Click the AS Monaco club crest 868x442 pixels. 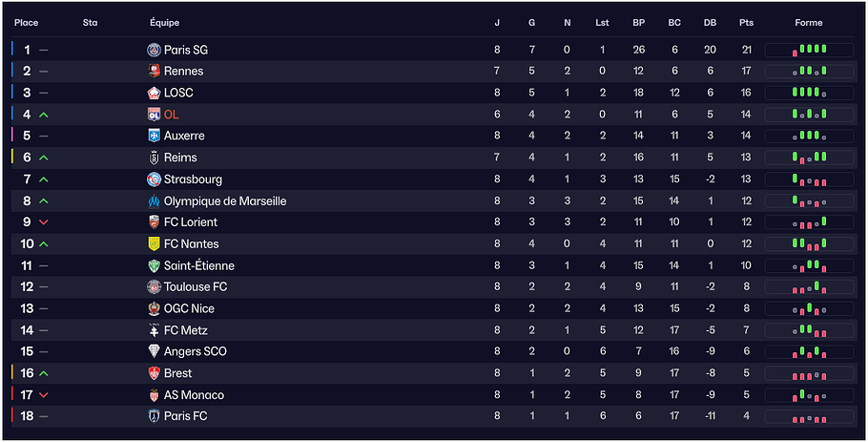coord(154,395)
